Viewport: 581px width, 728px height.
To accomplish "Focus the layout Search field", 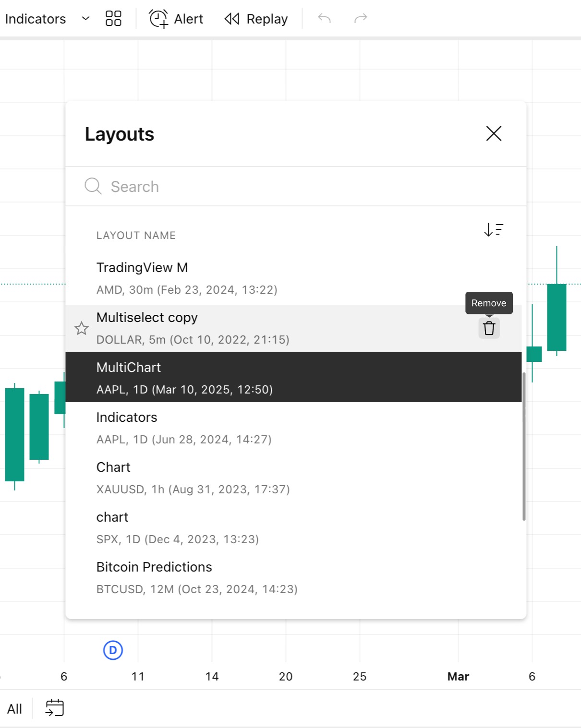I will click(288, 187).
